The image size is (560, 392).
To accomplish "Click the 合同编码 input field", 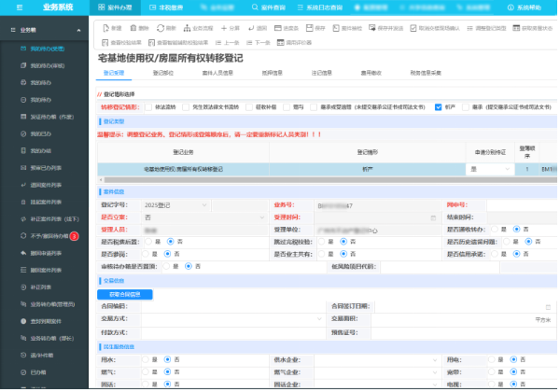I will [215, 306].
